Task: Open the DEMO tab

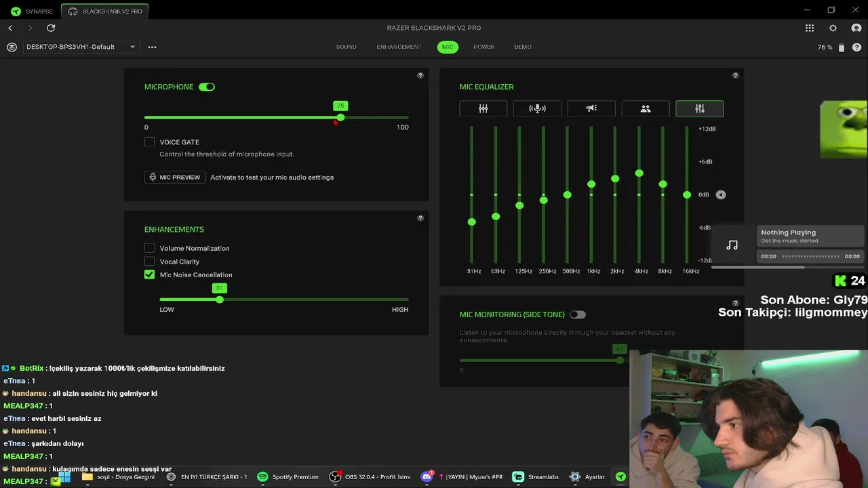Action: 522,47
